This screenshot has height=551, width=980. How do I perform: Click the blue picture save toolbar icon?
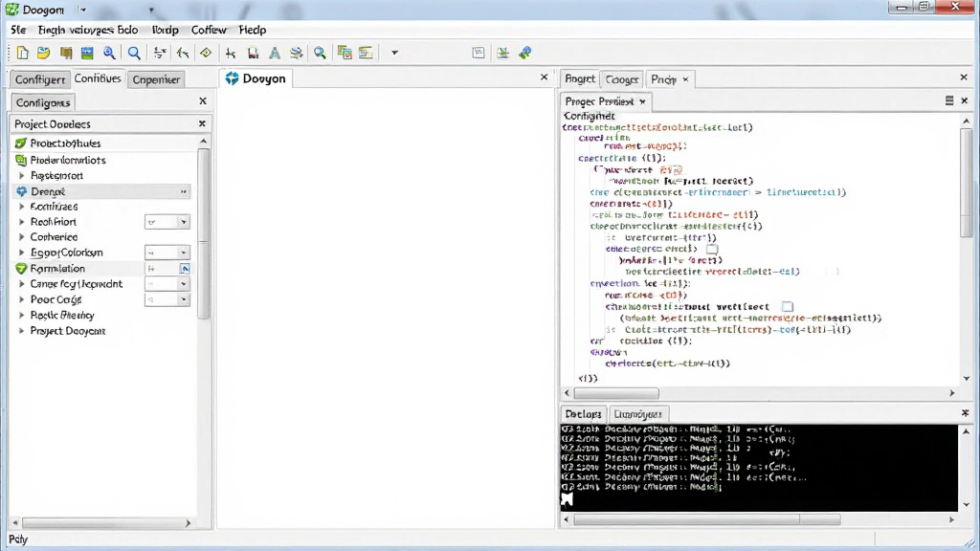[x=87, y=54]
